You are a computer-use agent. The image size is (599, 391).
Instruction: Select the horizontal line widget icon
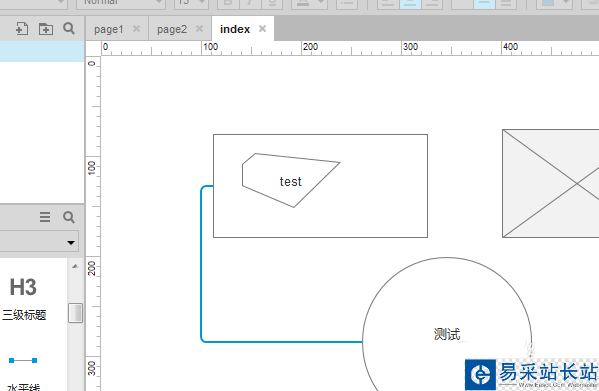pyautogui.click(x=23, y=360)
